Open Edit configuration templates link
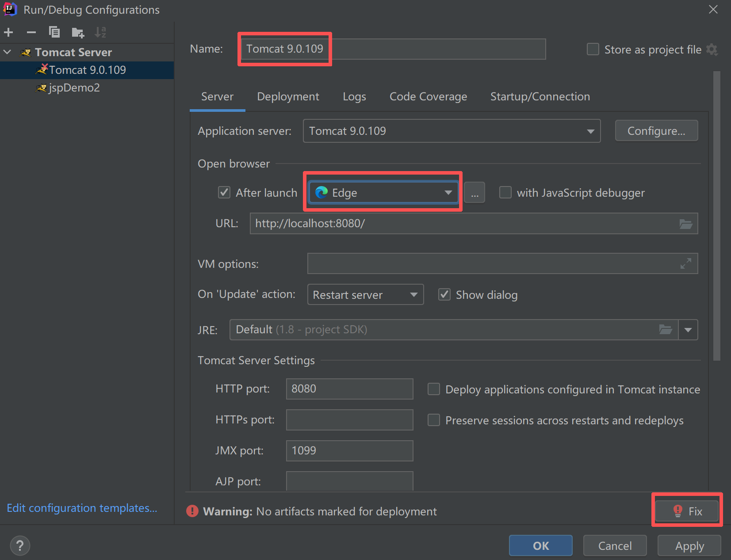The width and height of the screenshot is (731, 560). 82,508
